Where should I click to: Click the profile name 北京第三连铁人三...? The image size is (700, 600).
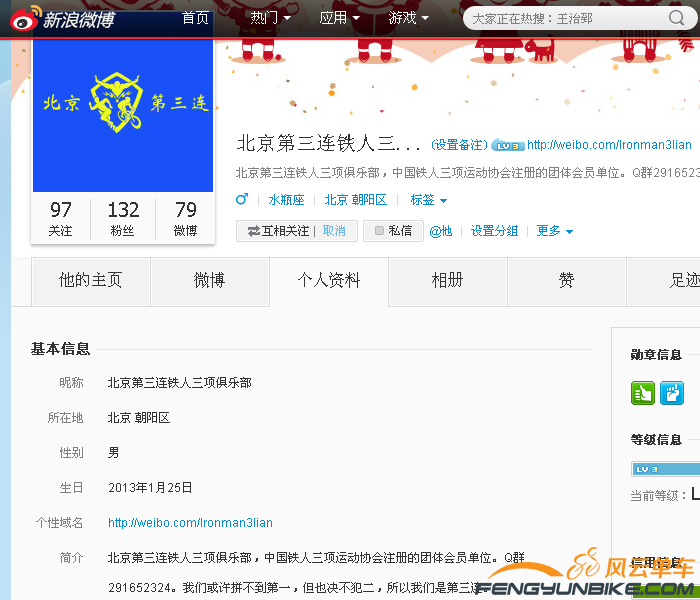328,143
